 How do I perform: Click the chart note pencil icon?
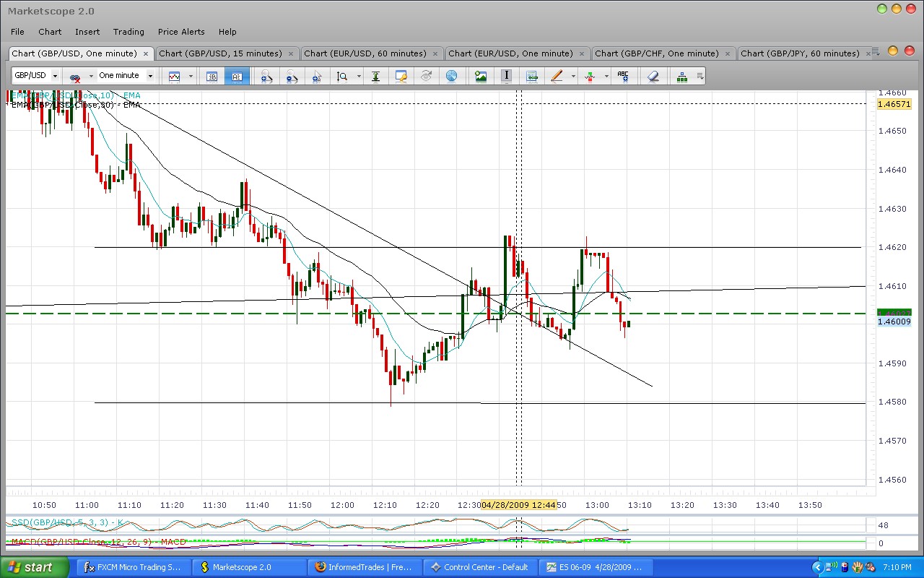point(401,76)
